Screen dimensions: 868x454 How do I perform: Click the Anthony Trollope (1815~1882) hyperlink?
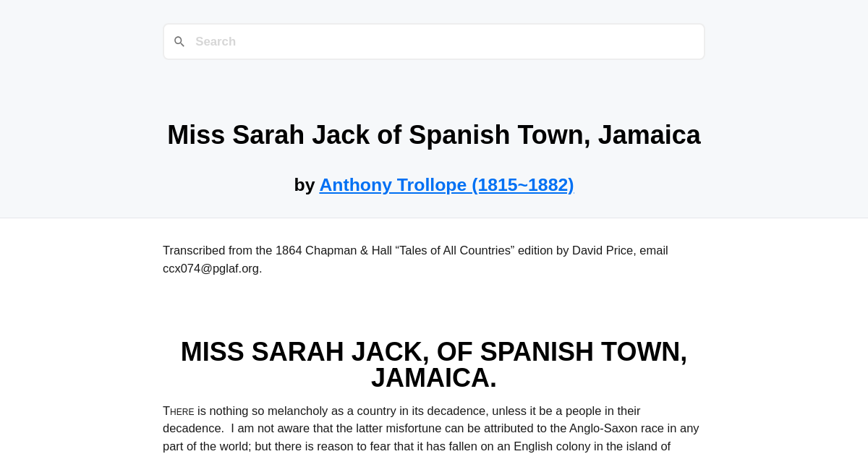pos(446,184)
